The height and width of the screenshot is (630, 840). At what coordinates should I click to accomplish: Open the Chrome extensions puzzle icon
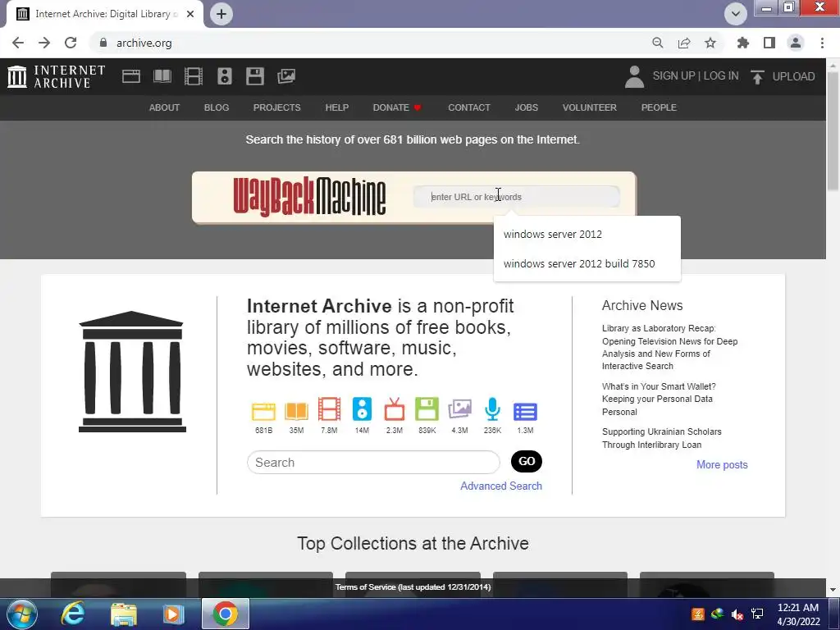[742, 43]
